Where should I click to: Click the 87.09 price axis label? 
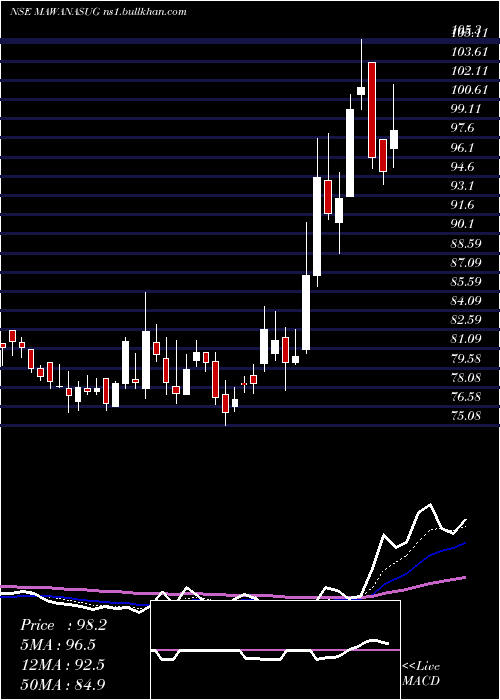[x=466, y=262]
